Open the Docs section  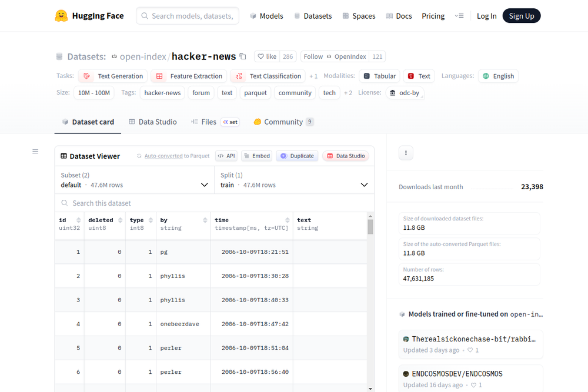(399, 16)
